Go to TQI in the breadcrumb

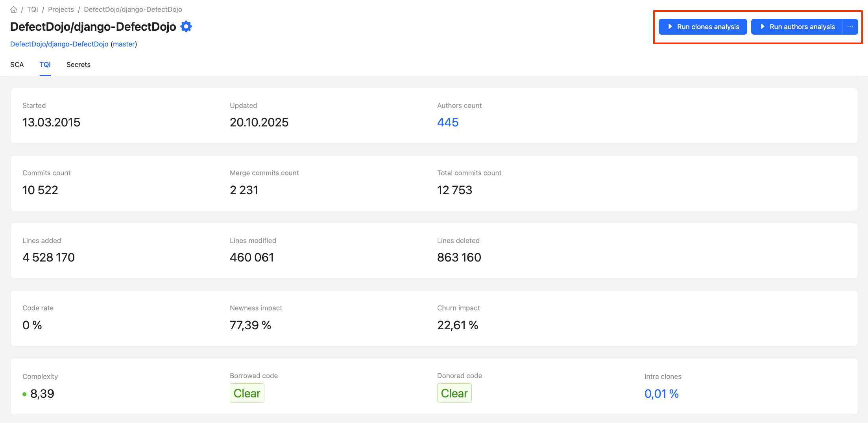pyautogui.click(x=33, y=9)
